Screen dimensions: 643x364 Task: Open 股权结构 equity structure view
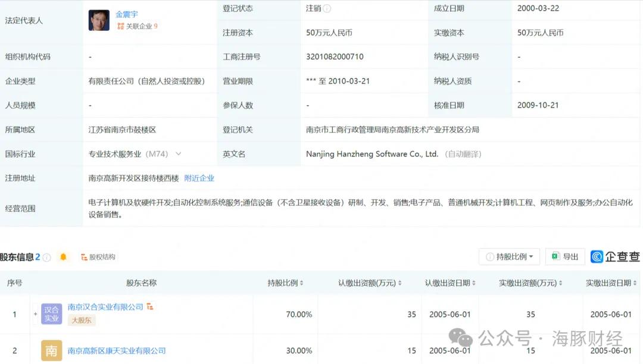pos(98,257)
